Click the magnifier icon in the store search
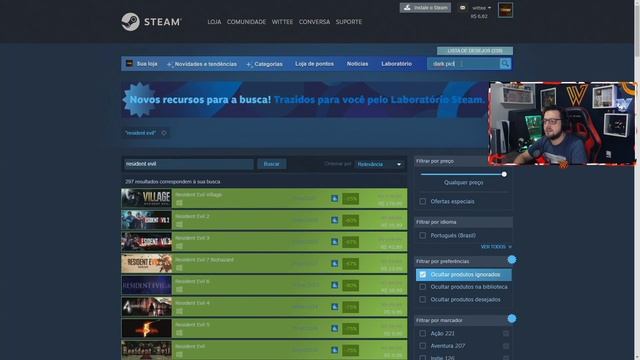 (505, 64)
